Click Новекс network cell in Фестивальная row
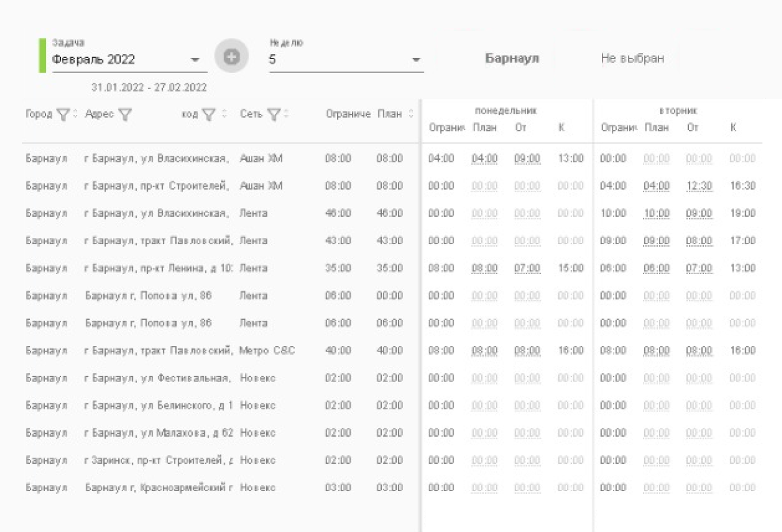This screenshot has height=532, width=782. tap(258, 377)
